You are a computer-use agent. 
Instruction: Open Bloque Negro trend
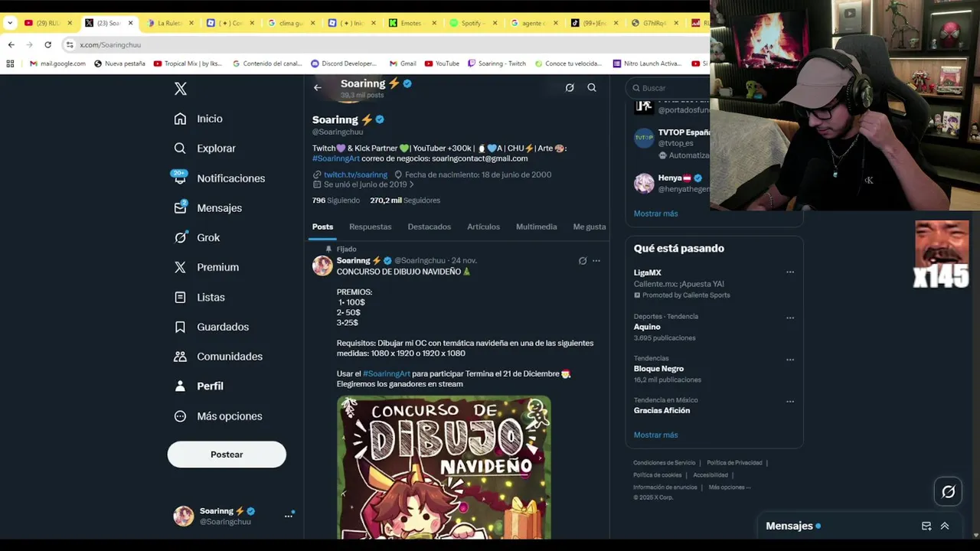coord(658,369)
